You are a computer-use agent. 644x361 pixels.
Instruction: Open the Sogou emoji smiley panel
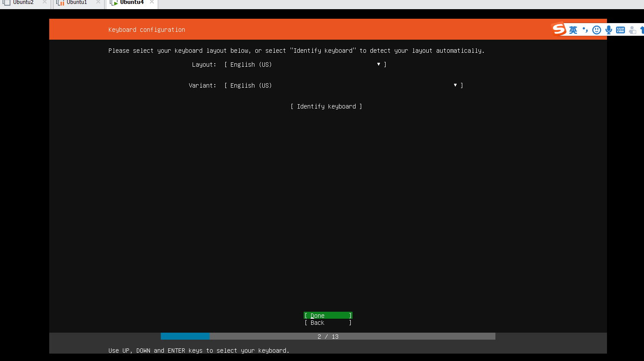point(597,30)
